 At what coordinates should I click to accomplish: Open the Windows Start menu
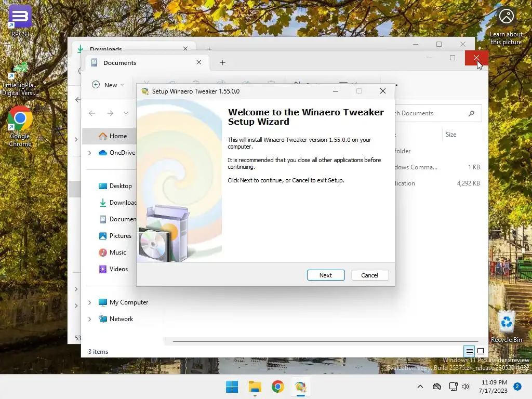point(232,387)
